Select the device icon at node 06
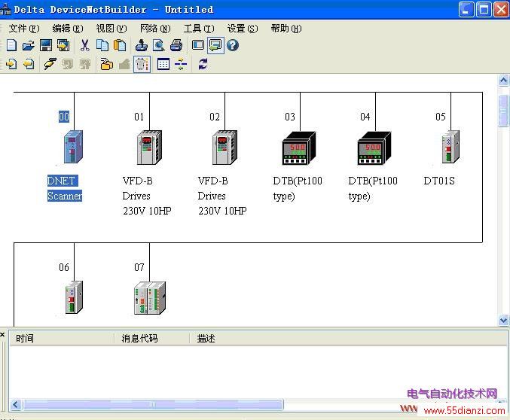Screen dimensions: 510x420 click(x=74, y=297)
